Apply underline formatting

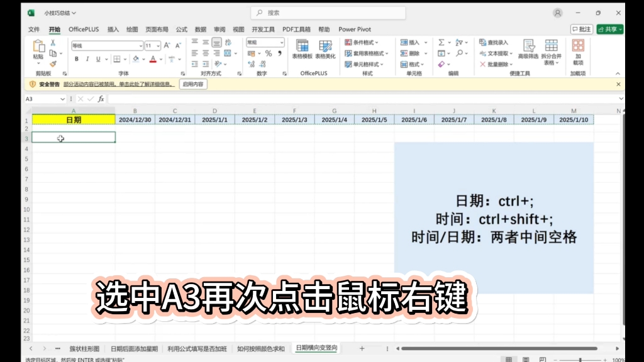pos(98,59)
